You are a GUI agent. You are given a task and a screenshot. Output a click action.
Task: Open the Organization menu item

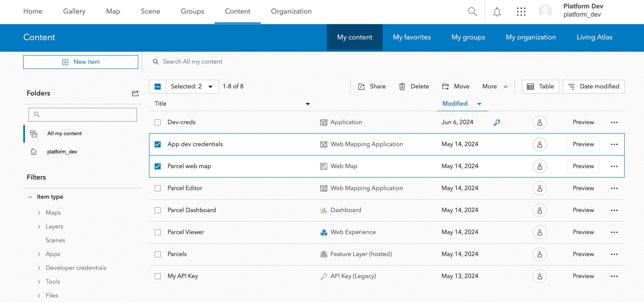(291, 11)
